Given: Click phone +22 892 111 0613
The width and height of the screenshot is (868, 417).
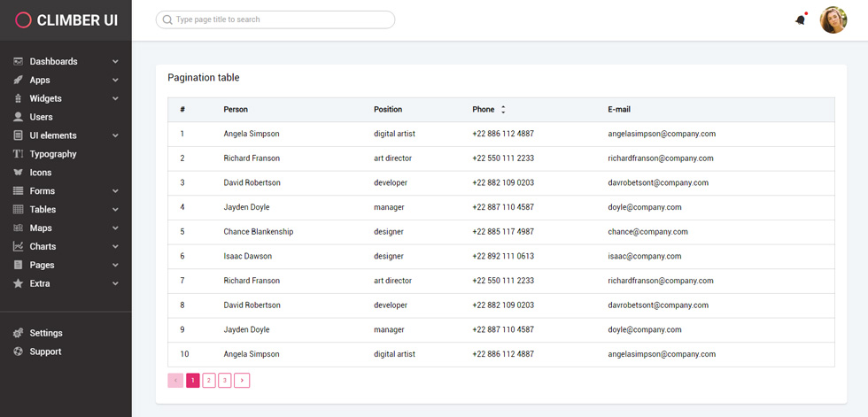Looking at the screenshot, I should coord(503,256).
